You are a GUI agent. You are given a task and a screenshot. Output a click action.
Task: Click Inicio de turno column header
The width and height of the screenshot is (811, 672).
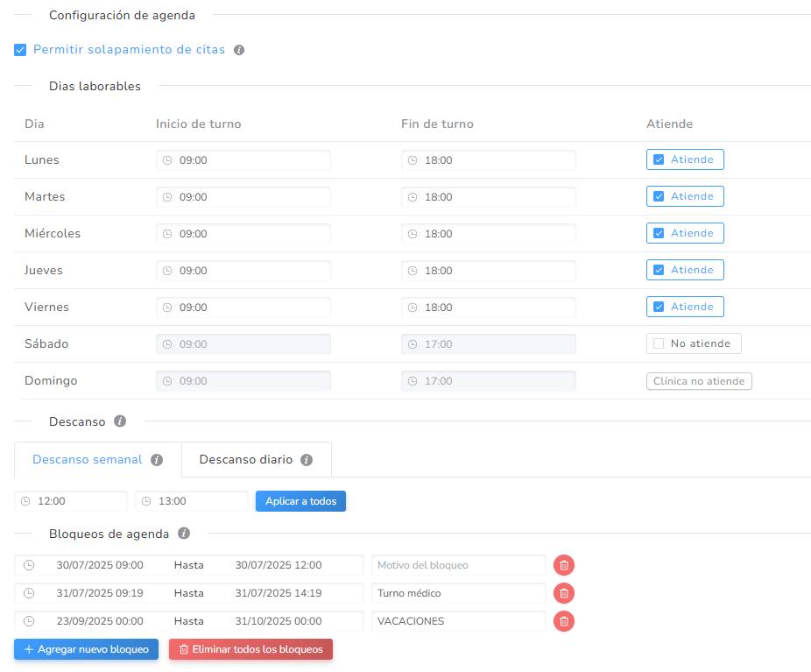(x=198, y=124)
